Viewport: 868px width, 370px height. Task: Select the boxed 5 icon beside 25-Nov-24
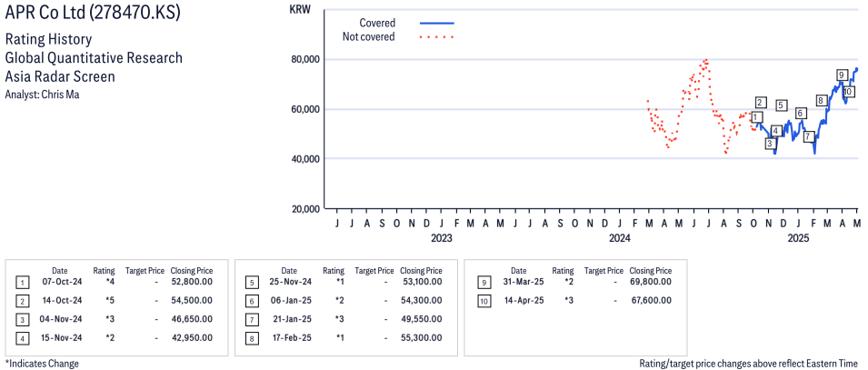pyautogui.click(x=252, y=283)
